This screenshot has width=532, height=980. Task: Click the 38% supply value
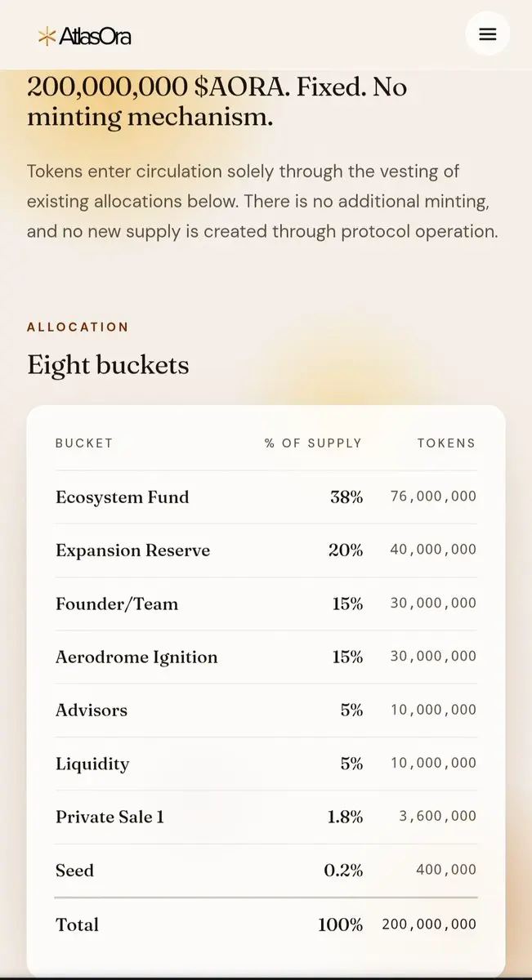point(346,497)
